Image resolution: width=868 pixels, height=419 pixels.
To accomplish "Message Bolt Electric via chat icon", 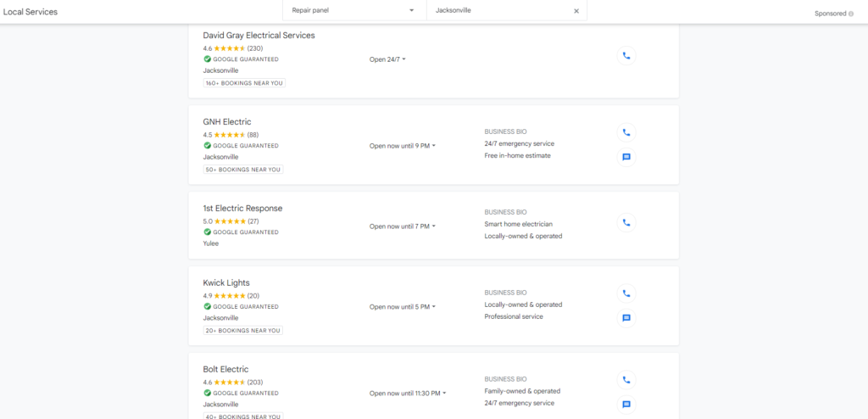I will (x=626, y=405).
